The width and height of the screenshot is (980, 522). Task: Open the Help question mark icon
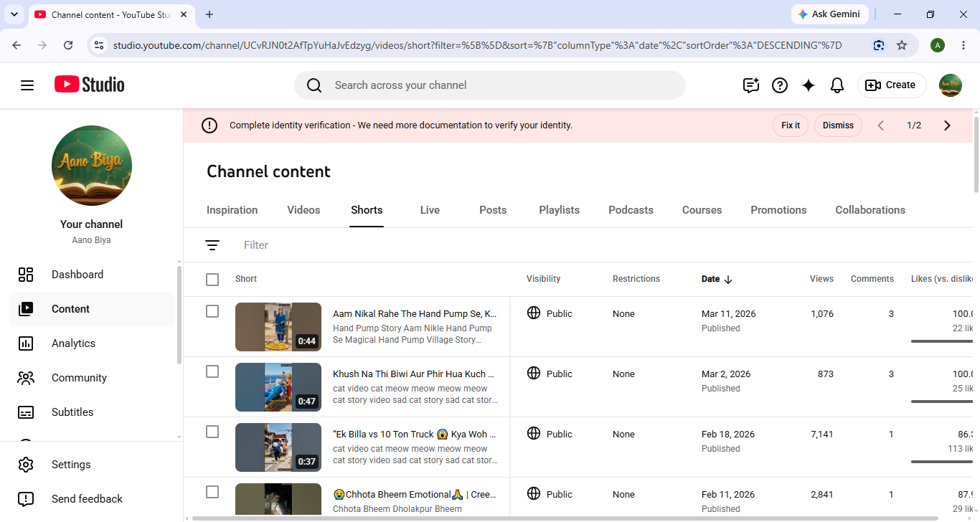780,85
